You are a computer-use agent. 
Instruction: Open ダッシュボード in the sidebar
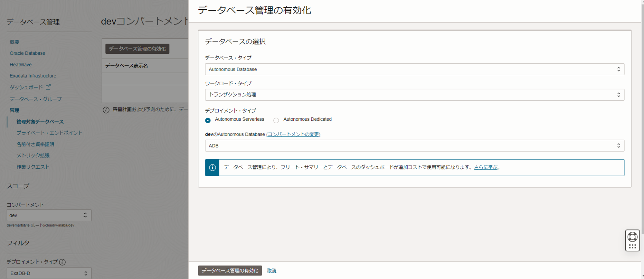click(x=26, y=87)
